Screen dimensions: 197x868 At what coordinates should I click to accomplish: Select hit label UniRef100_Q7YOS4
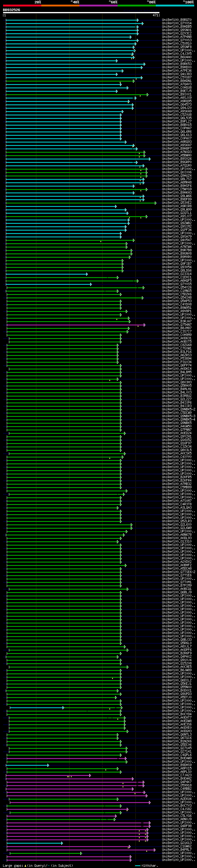coord(177,23)
